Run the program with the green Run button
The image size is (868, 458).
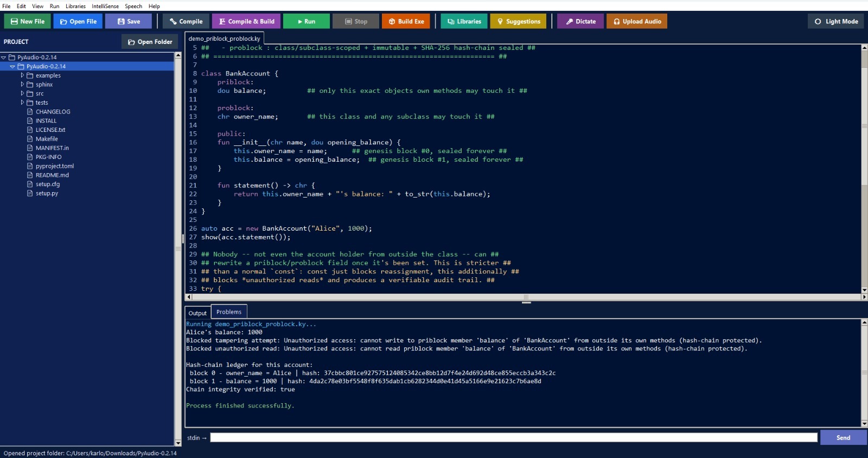pyautogui.click(x=306, y=21)
